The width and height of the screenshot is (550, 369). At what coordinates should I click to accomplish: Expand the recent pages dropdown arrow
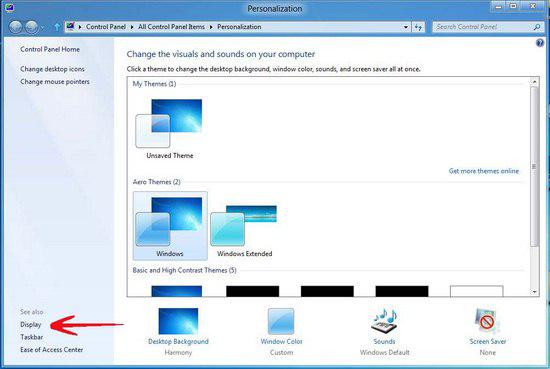pos(42,27)
